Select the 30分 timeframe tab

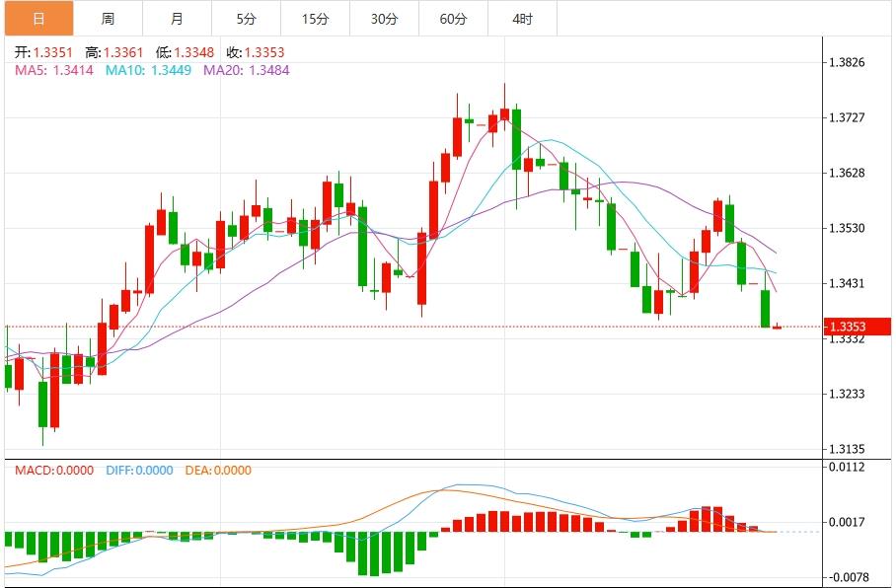tap(384, 18)
